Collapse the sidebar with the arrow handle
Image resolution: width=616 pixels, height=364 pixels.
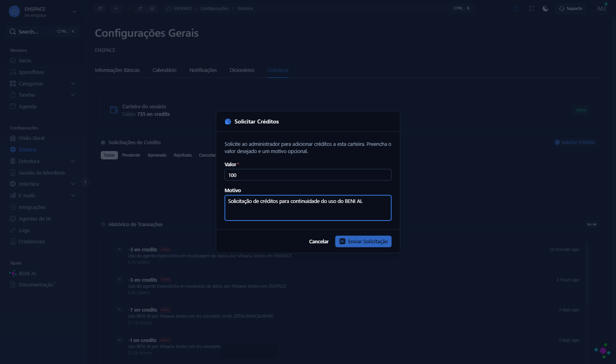pos(85,182)
